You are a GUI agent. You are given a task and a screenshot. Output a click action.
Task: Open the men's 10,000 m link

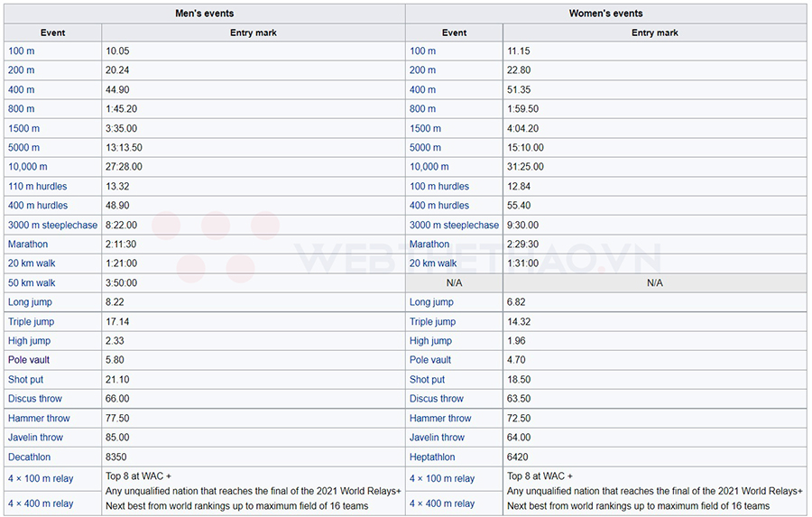coord(27,167)
